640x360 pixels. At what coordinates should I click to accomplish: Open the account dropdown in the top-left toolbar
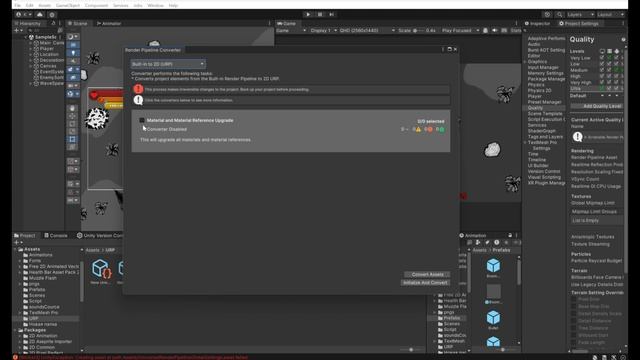[x=23, y=14]
